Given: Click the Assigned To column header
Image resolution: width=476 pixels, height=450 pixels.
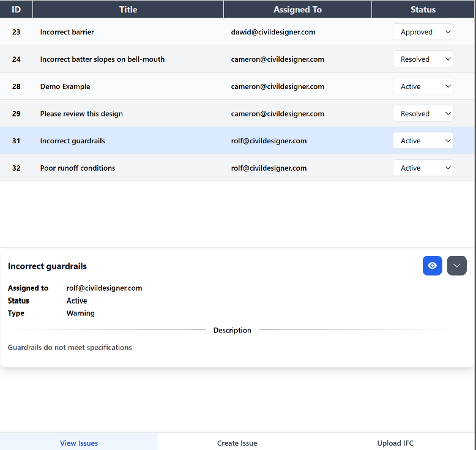Looking at the screenshot, I should [x=297, y=9].
